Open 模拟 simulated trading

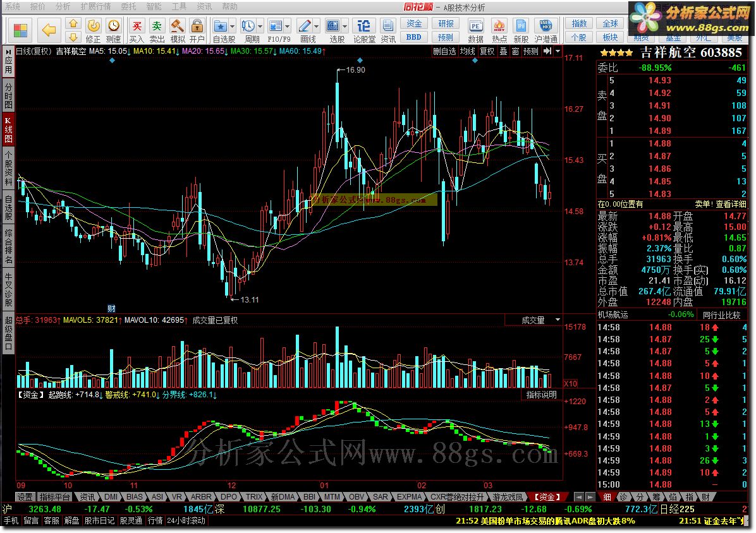(178, 30)
